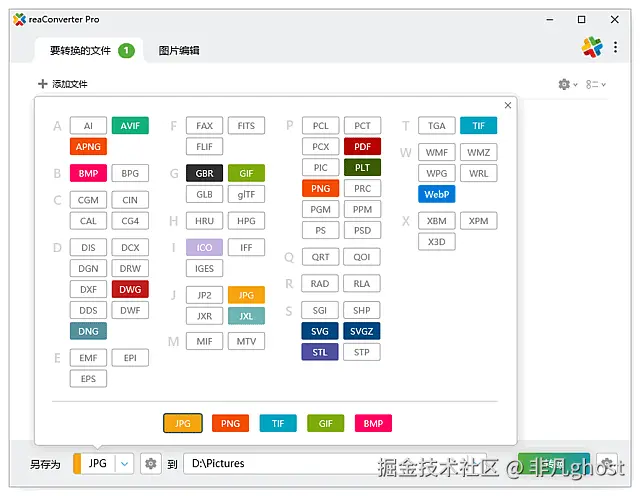Choose the STL format

(320, 352)
